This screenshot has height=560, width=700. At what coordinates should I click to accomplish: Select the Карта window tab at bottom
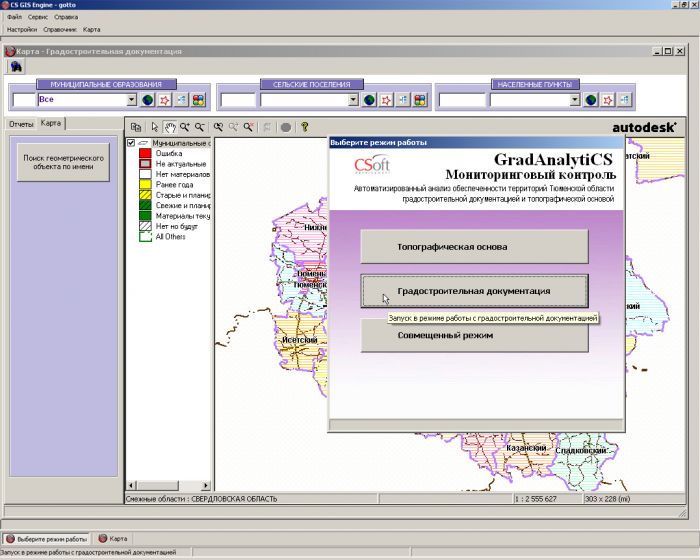point(113,539)
